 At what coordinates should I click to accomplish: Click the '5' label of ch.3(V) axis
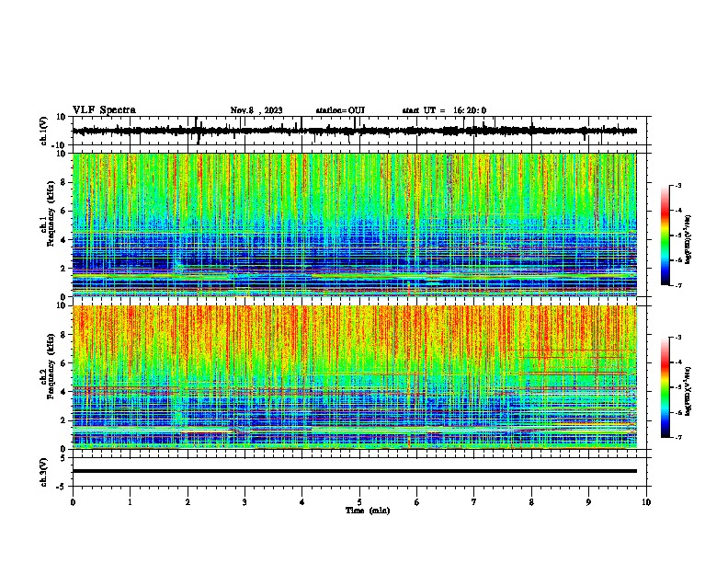(64, 458)
